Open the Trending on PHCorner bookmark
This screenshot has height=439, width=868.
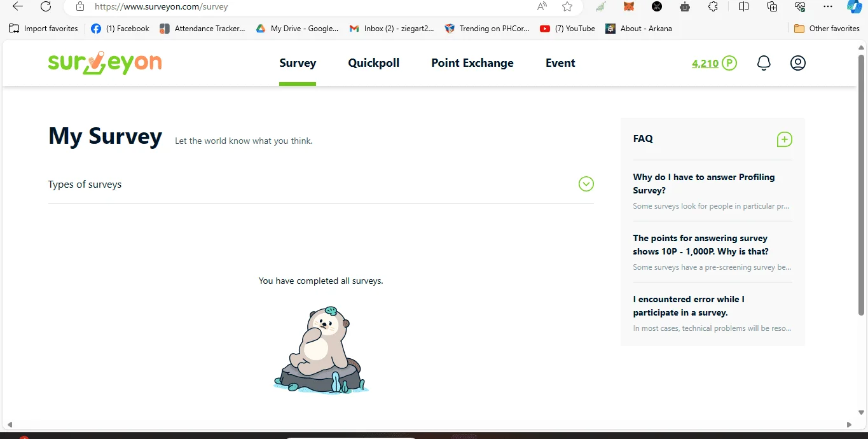tap(487, 29)
